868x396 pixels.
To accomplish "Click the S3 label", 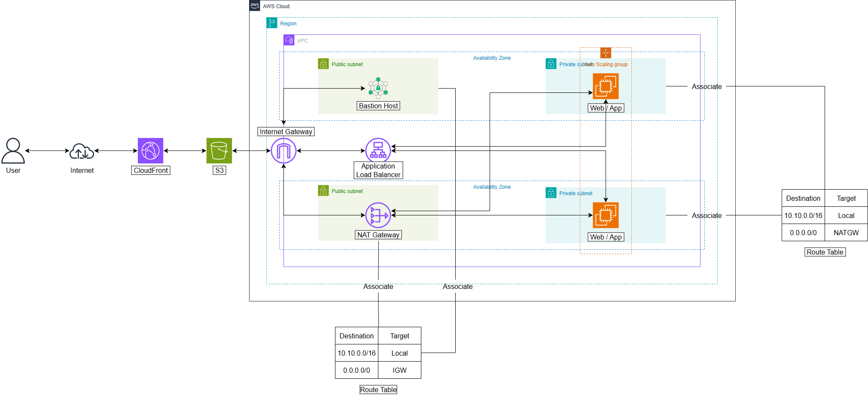I will [x=219, y=170].
